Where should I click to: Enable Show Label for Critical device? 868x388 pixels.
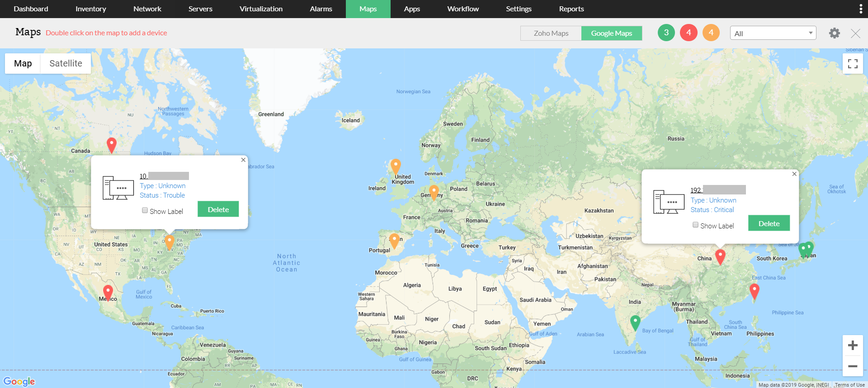695,225
